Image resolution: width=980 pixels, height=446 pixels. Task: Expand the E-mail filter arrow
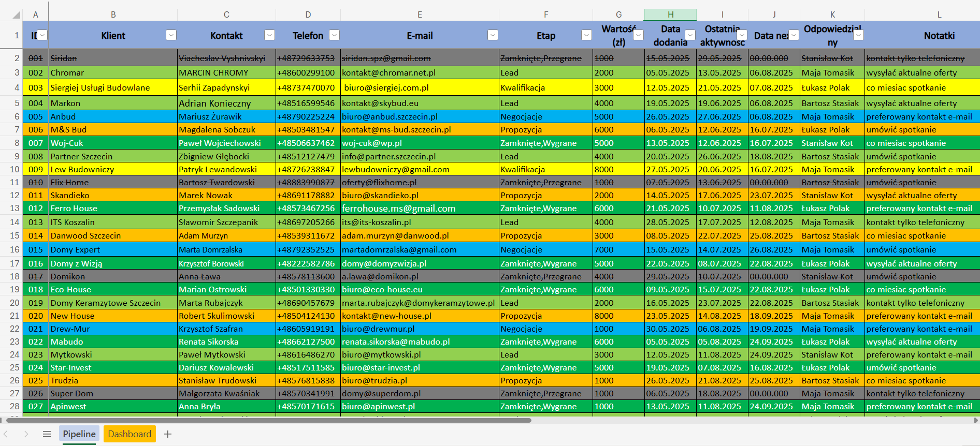point(493,35)
